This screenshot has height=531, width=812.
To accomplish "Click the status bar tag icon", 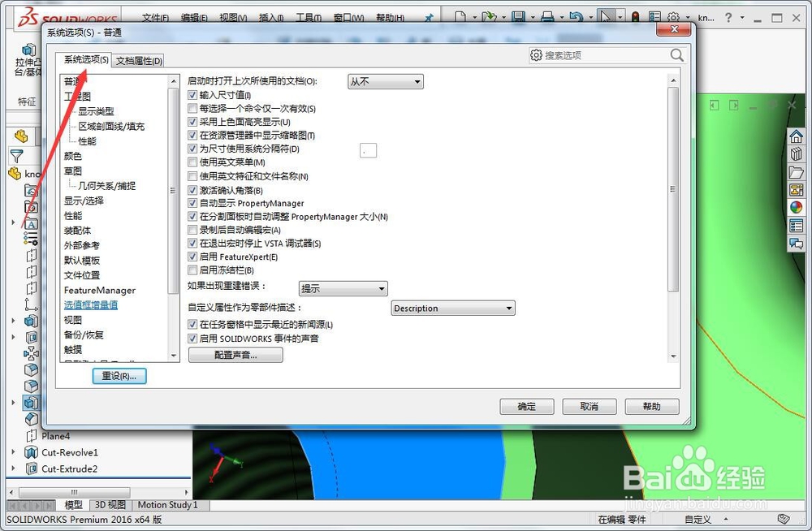I will [x=784, y=519].
